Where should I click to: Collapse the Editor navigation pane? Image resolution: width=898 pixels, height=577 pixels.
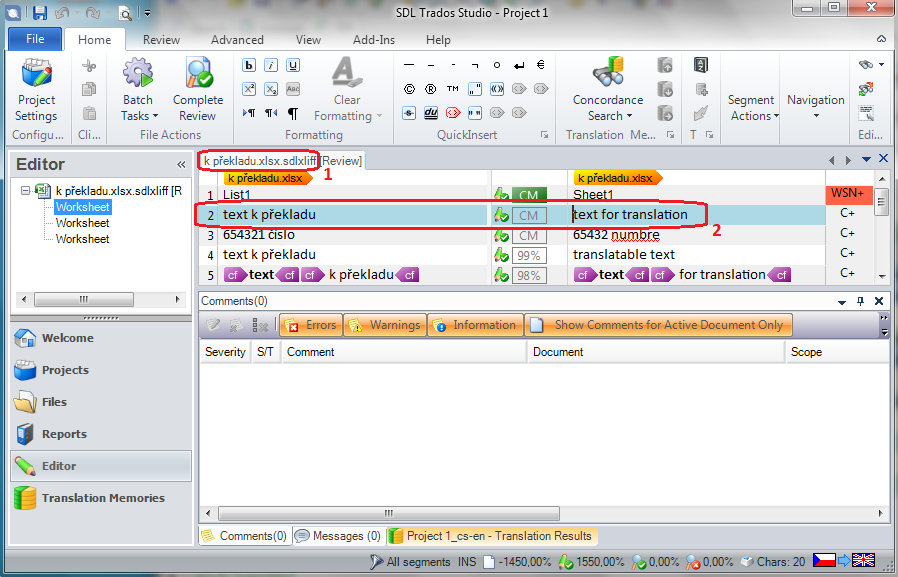coord(181,165)
